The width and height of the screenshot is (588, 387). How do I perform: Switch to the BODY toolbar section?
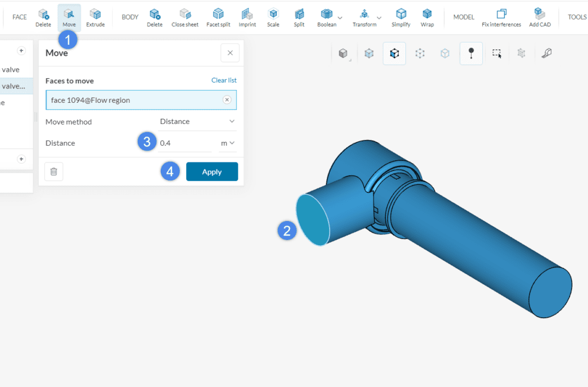tap(130, 17)
